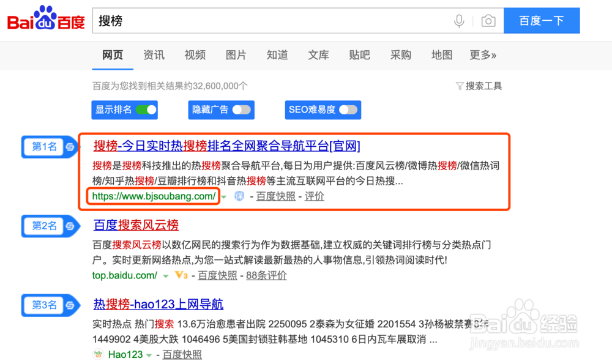This screenshot has width=612, height=364.
Task: Visit top.baidu.com/ URL link
Action: (125, 275)
